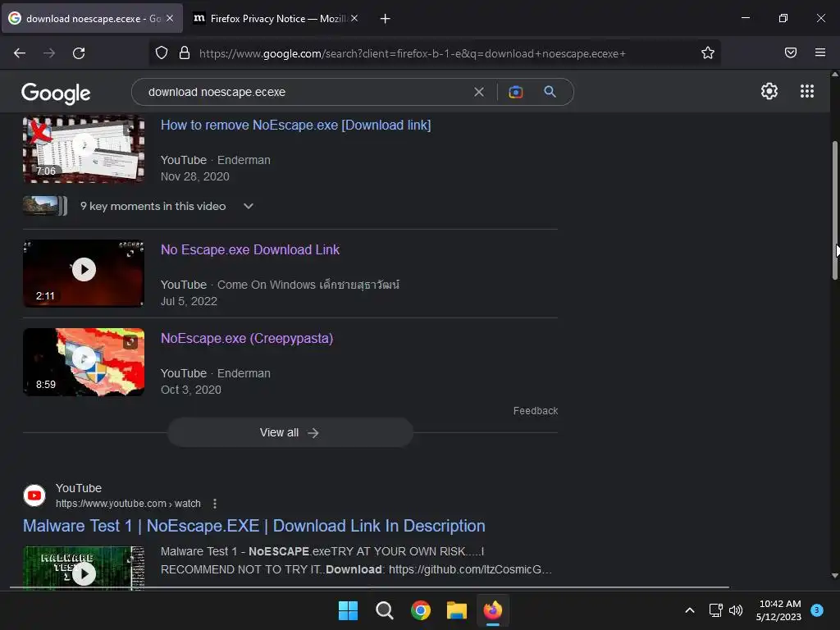Play the 7:06 video thumbnail
The height and width of the screenshot is (630, 840).
coord(84,148)
